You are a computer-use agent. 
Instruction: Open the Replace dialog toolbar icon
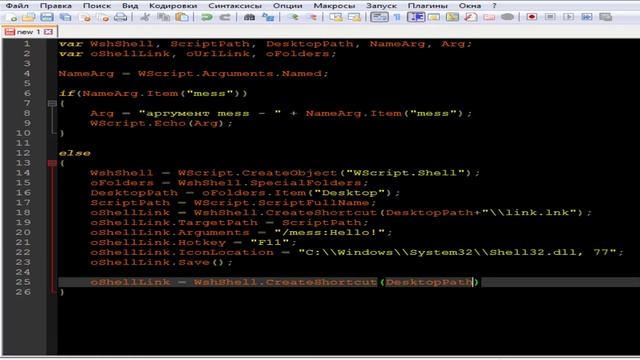(x=268, y=17)
